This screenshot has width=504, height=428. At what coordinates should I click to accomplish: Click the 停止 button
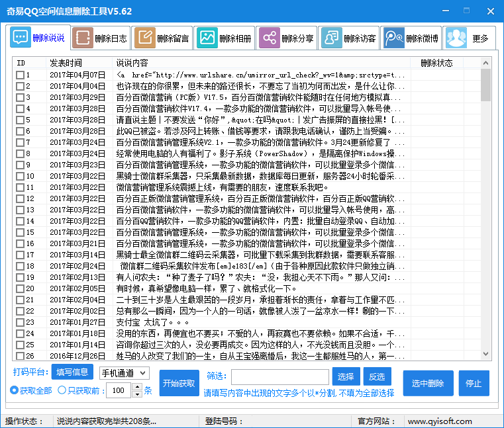[474, 383]
